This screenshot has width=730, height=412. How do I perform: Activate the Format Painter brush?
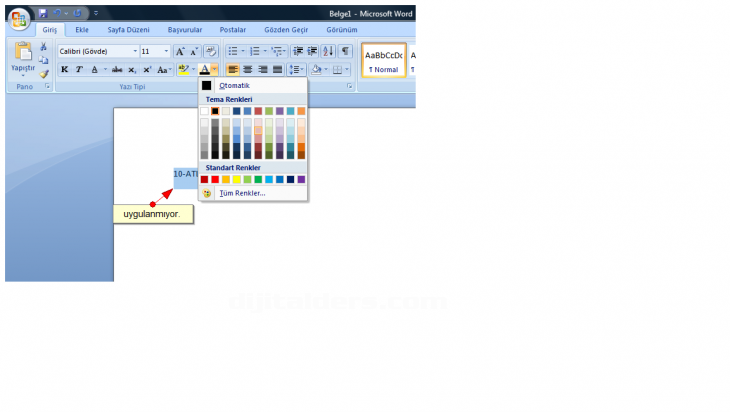click(44, 74)
